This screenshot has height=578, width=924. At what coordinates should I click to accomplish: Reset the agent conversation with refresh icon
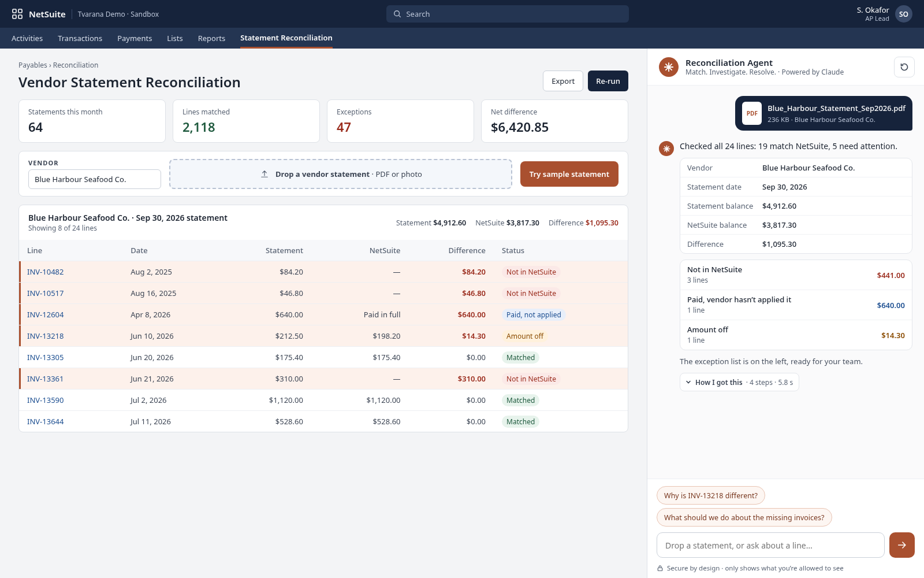[904, 67]
